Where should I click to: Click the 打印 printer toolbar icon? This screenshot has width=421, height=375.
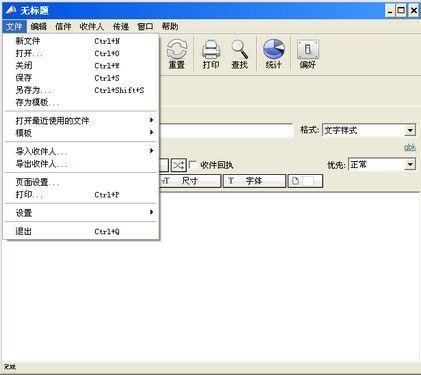(211, 54)
